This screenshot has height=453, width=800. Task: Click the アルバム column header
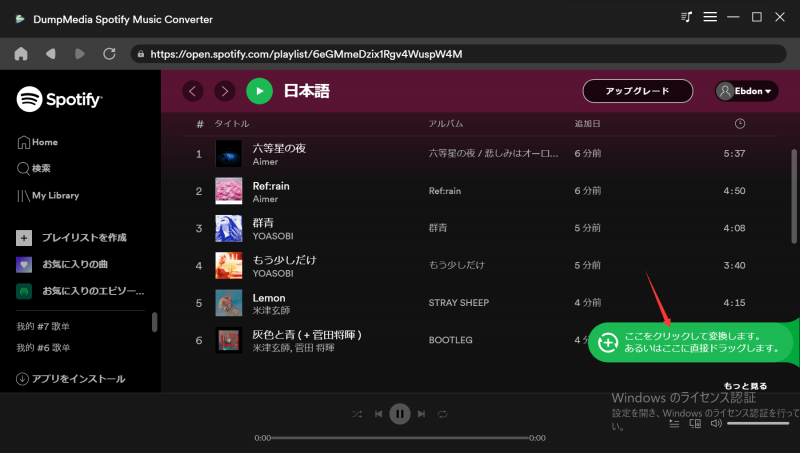click(445, 123)
